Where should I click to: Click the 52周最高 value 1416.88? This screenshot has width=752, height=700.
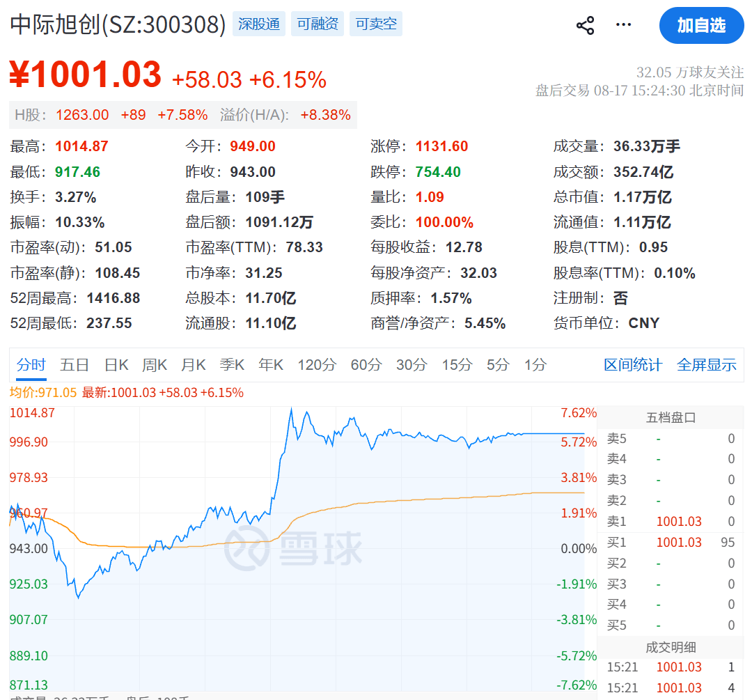click(113, 298)
